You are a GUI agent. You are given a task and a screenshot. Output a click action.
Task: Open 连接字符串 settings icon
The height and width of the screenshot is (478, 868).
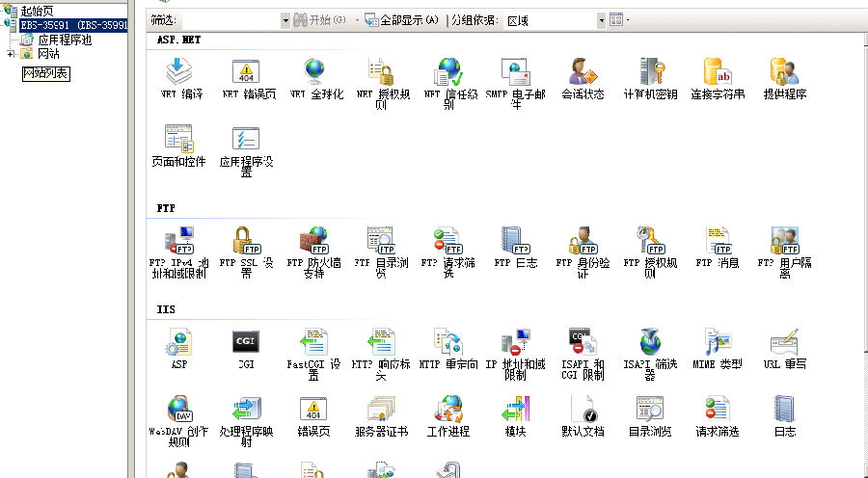pos(718,73)
